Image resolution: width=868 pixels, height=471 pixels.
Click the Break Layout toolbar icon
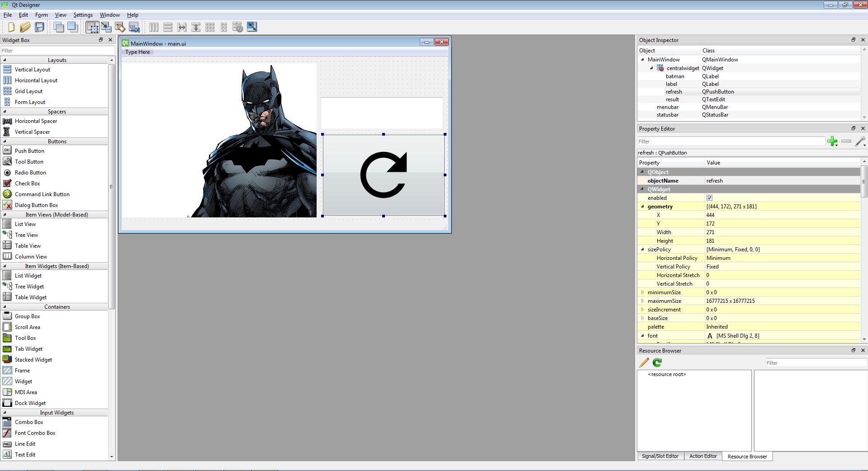(238, 27)
